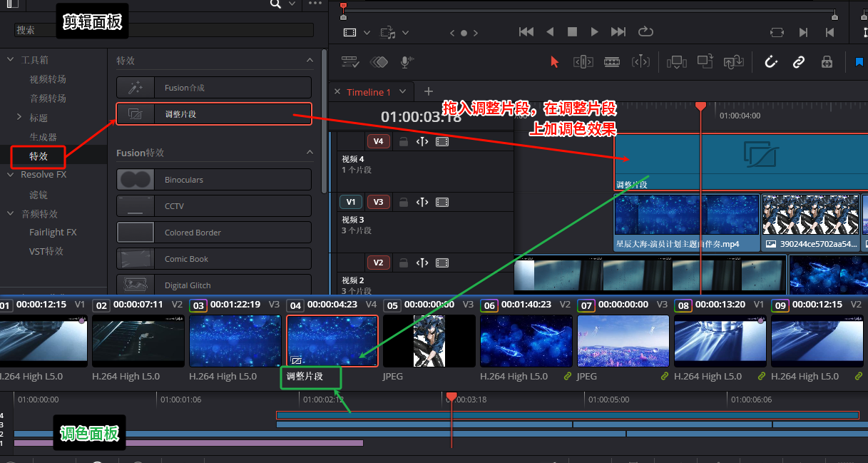The height and width of the screenshot is (463, 868).
Task: Toggle auto track selector on 视频 4
Action: [422, 141]
